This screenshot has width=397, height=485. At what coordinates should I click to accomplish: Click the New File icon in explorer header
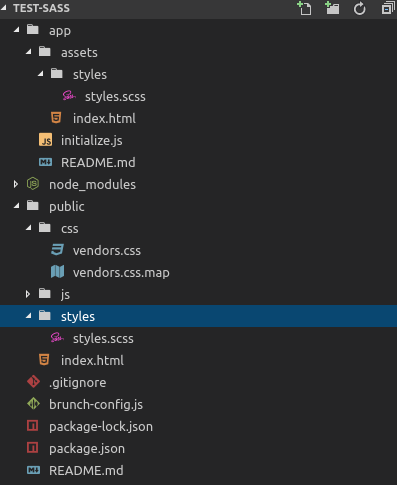[304, 8]
